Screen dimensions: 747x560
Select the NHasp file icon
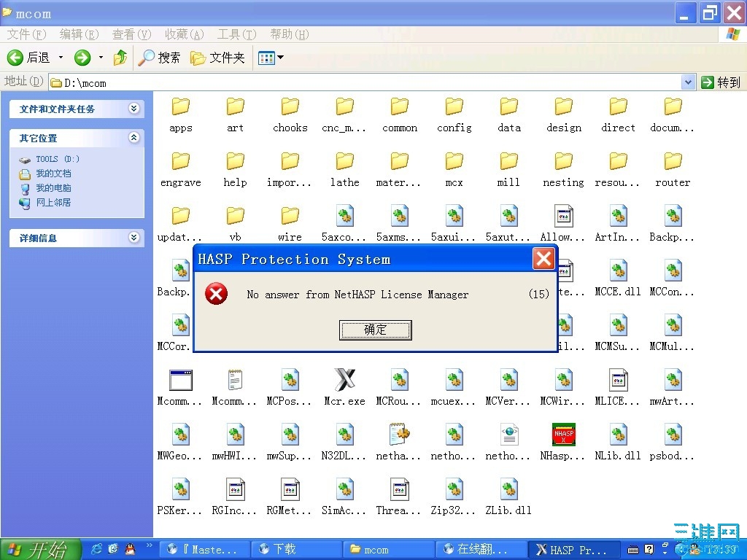pos(564,435)
